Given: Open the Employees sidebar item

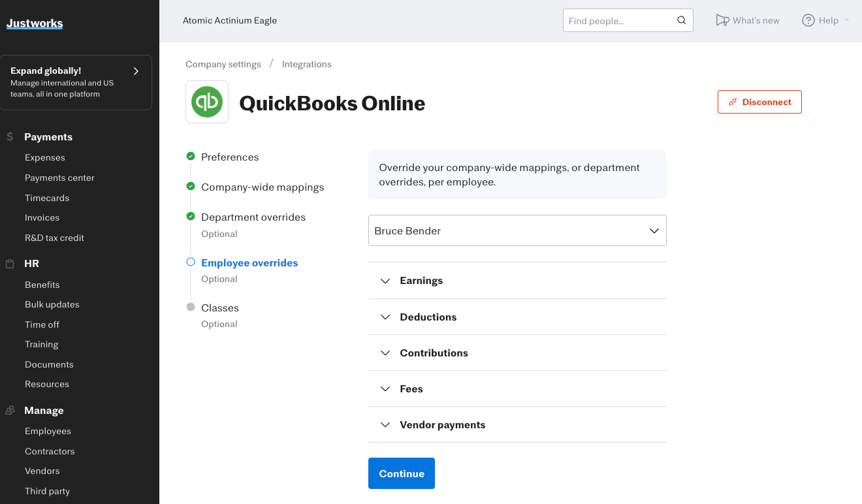Looking at the screenshot, I should point(48,431).
